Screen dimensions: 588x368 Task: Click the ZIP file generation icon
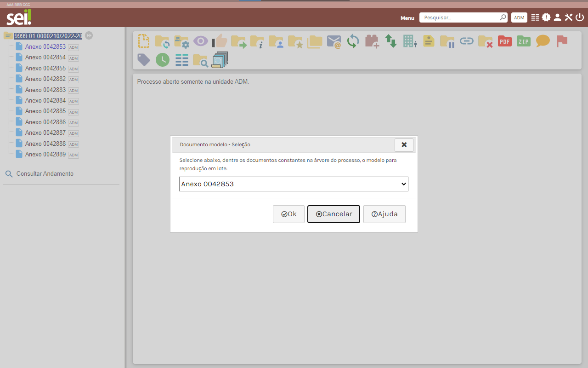tap(524, 41)
